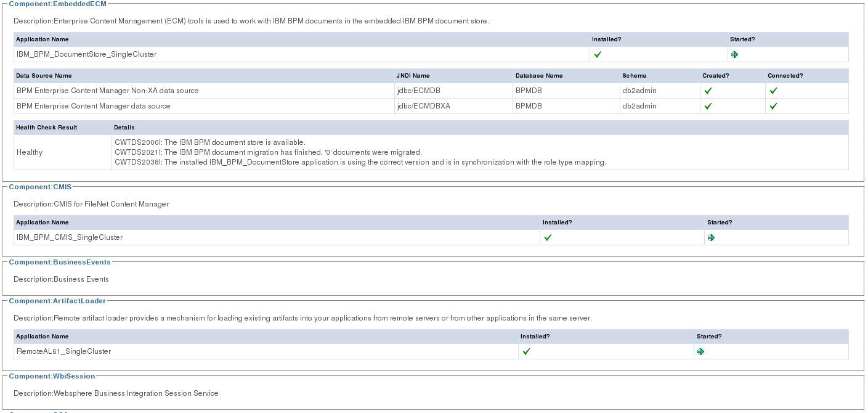Click the Started arrow icon for RemoteAL61_SingleCluster
The height and width of the screenshot is (413, 868).
pos(700,351)
